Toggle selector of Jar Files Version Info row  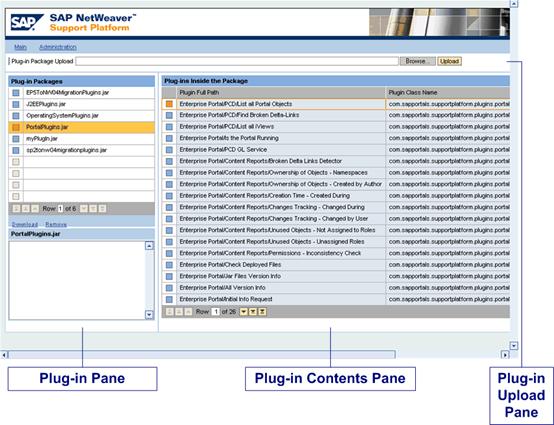(169, 276)
